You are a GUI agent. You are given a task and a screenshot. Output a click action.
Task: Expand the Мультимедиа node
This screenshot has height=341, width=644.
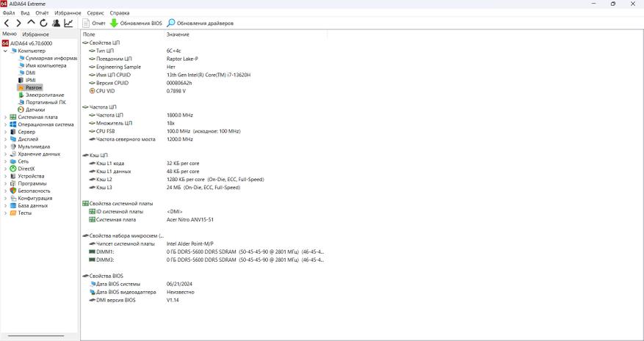coord(5,147)
